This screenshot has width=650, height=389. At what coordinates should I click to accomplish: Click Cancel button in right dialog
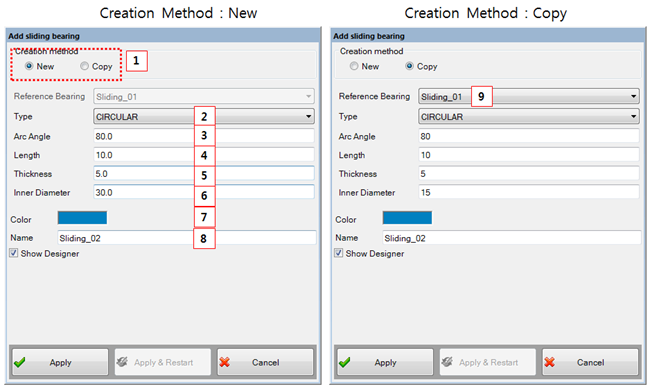coord(590,362)
